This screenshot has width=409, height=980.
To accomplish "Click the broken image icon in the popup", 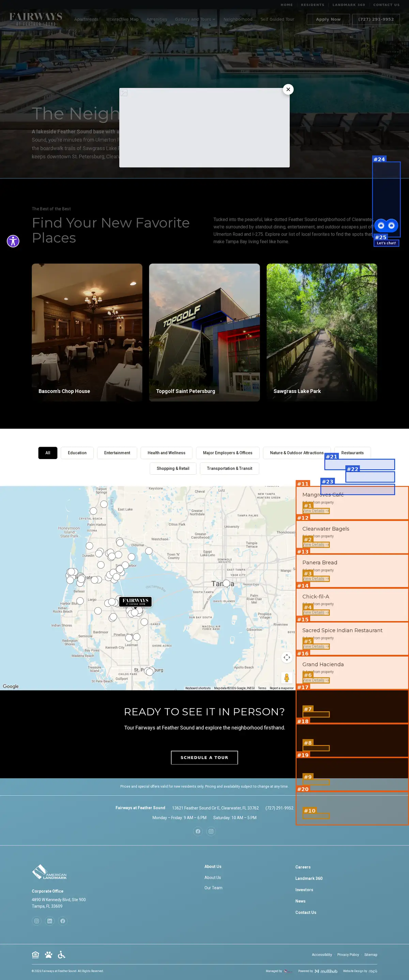I will tap(124, 92).
